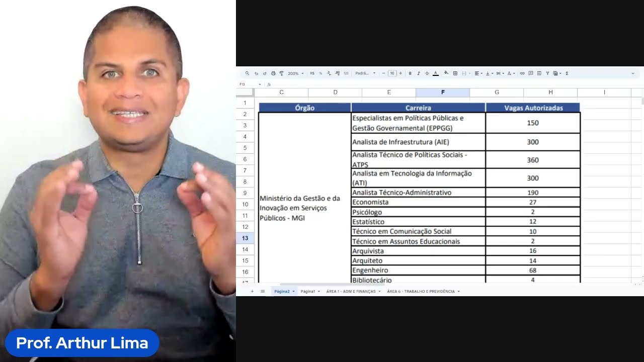The image size is (644, 362).
Task: Format as percent with % button
Action: [x=320, y=73]
